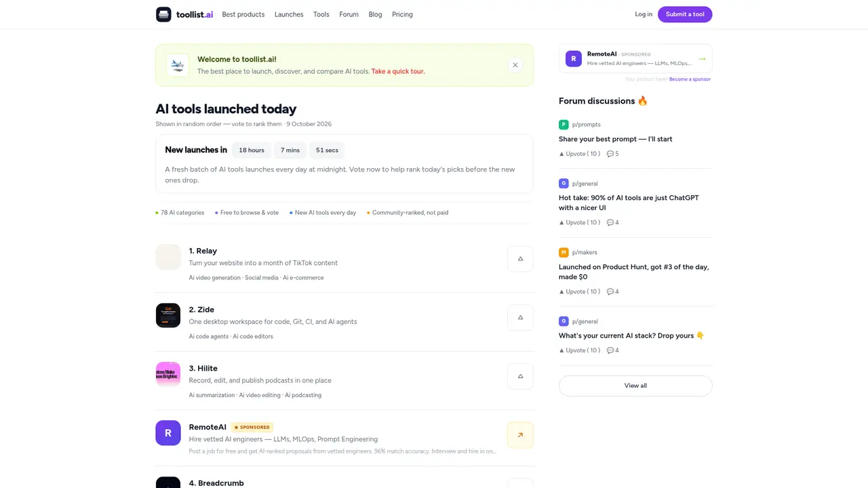Image resolution: width=868 pixels, height=488 pixels.
Task: Open the '4. Breadcrumb' tool title
Action: 216,483
